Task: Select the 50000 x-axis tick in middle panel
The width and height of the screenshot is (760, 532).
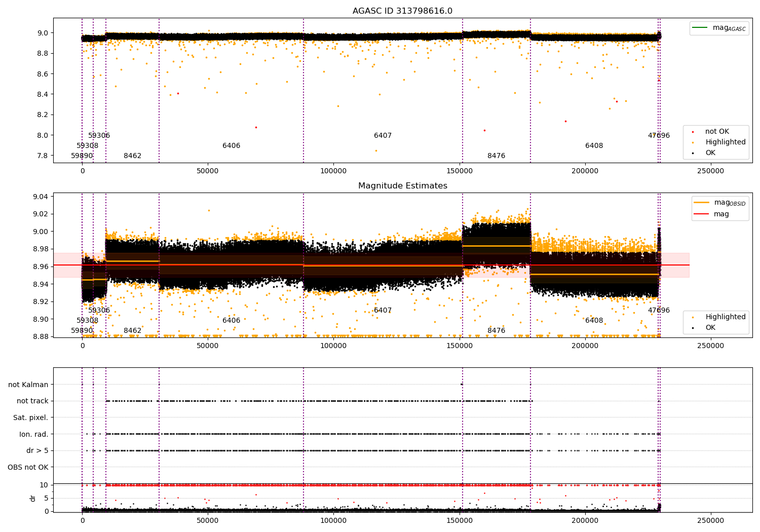Action: coord(208,346)
